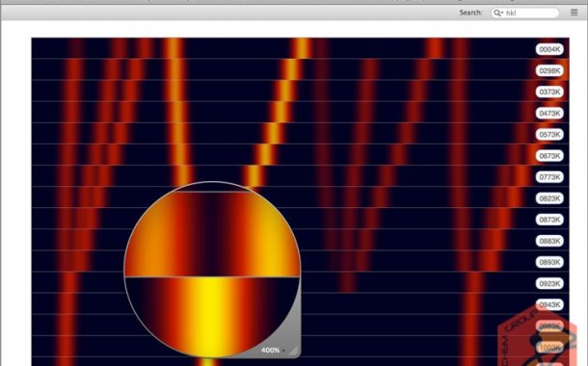Screen dimensions: 588x366
Task: Click the 0873K pattern label
Action: pos(549,220)
